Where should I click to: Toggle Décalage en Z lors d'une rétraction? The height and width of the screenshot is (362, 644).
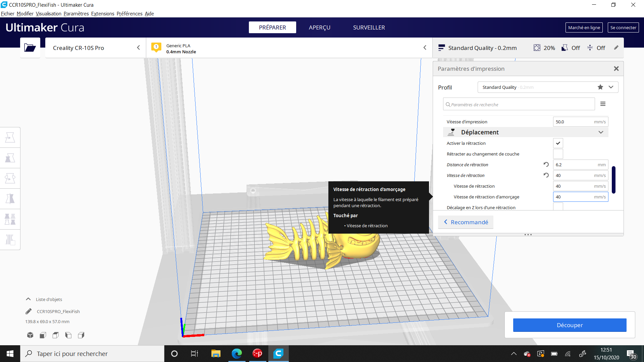coord(558,207)
